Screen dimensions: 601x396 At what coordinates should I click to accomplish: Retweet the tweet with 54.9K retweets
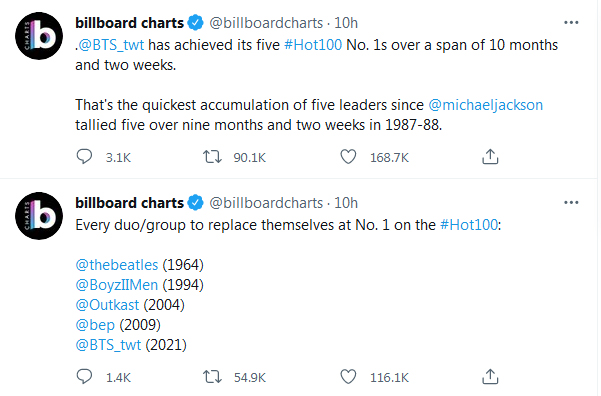[x=212, y=377]
